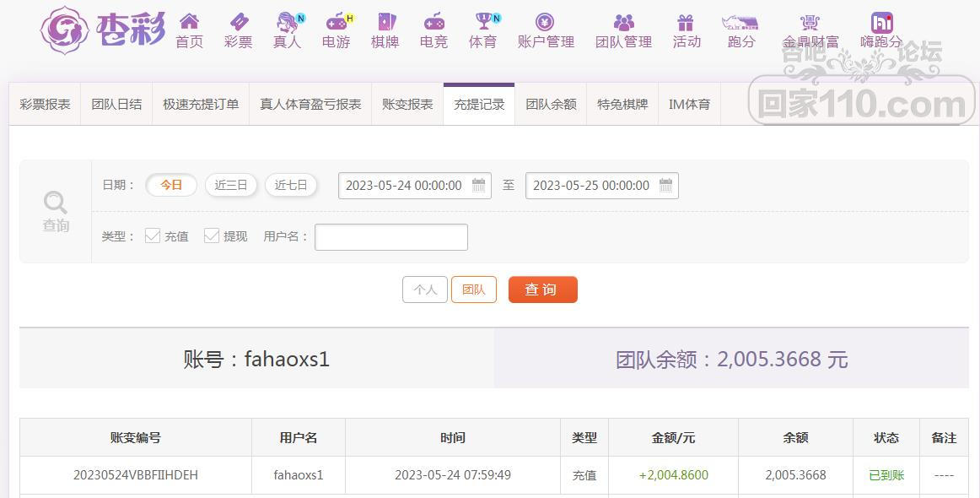Click the orange 查询 button
The height and width of the screenshot is (498, 980).
[x=542, y=290]
